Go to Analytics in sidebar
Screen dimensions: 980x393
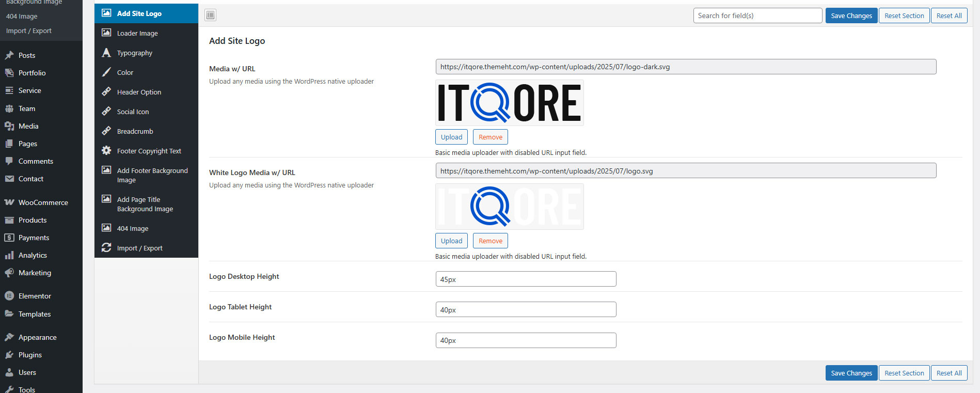pos(33,255)
